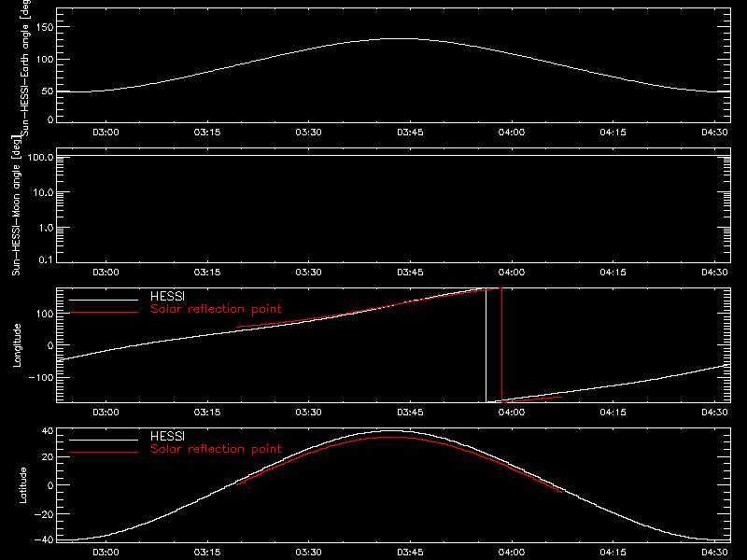
Task: Click the Latitude y-axis title
Action: pos(22,485)
